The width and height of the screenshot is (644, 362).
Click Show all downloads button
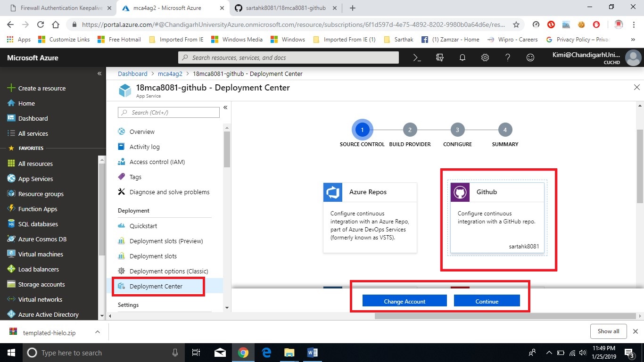point(608,331)
